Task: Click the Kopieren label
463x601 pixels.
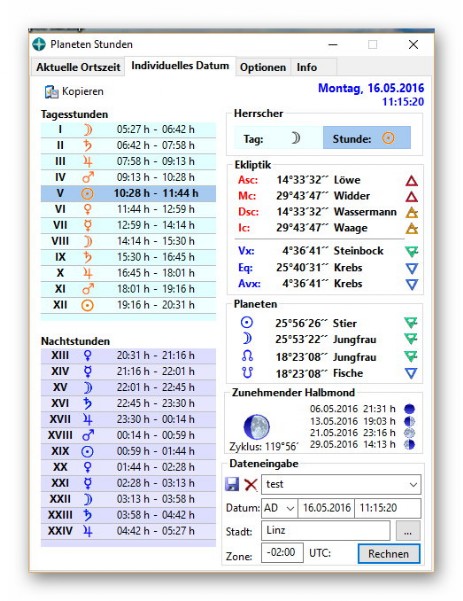Action: tap(83, 92)
